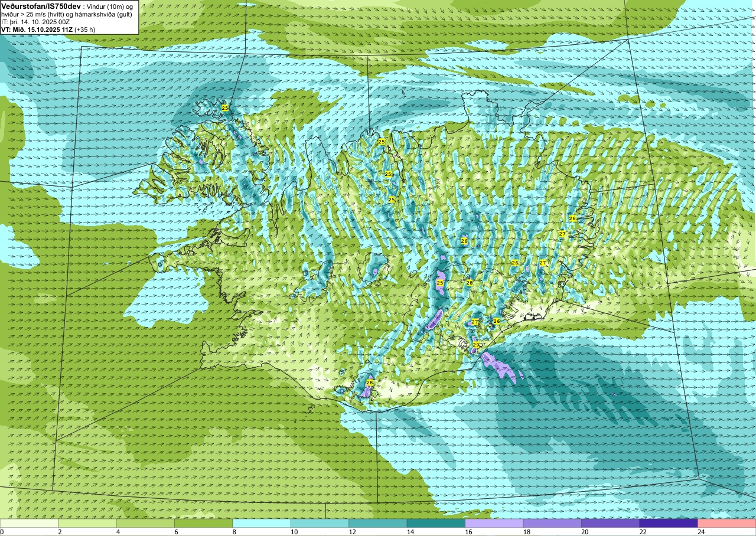
Task: Click the 'IT: þri. 14. 10. 2025 00Z' line
Action: [x=35, y=21]
